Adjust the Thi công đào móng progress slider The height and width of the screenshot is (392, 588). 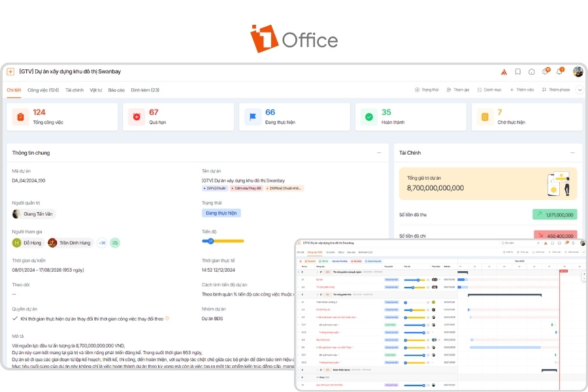pos(416,287)
